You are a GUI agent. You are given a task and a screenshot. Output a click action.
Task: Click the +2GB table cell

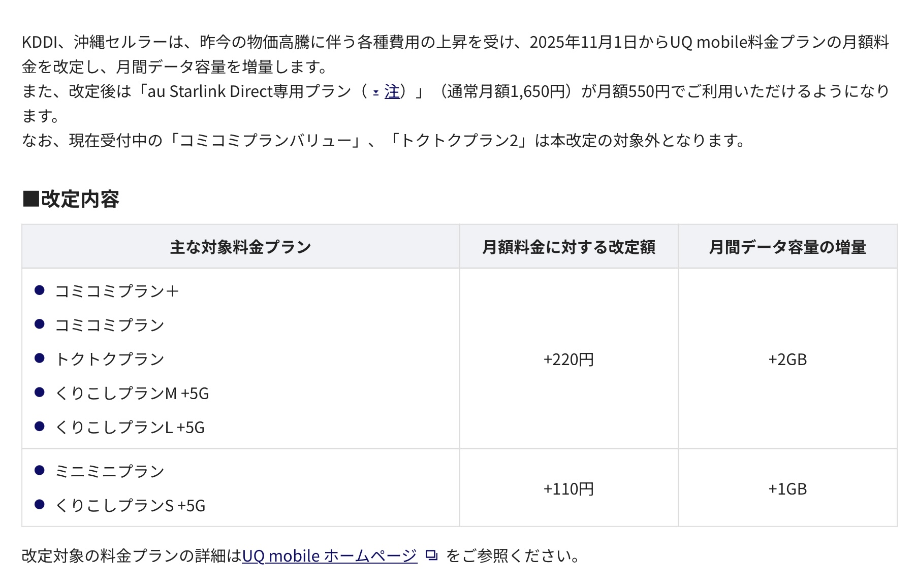coord(787,359)
